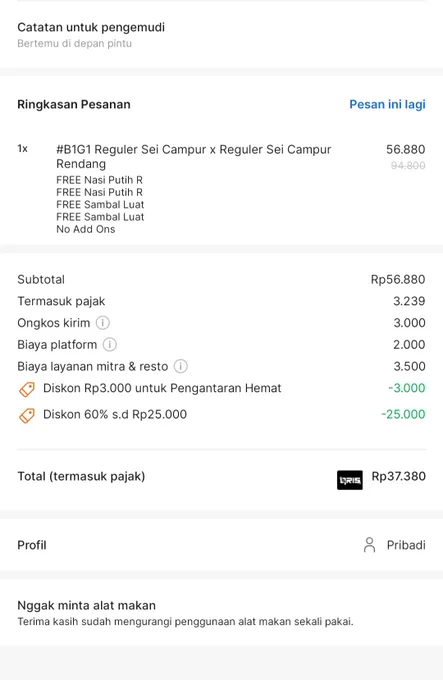Tap the Bertemu di depan pintu text
Image resolution: width=443 pixels, height=680 pixels.
coord(75,43)
